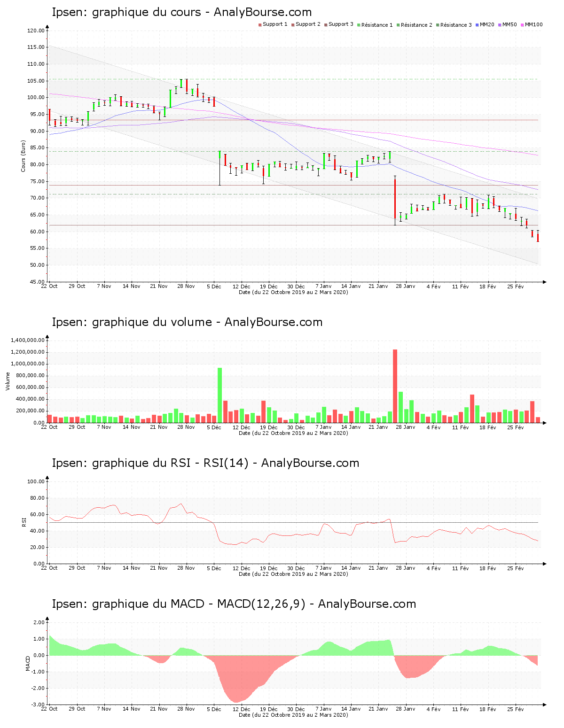Click the 'Cours (Euro)' axis label
The image size is (564, 728).
23,156
